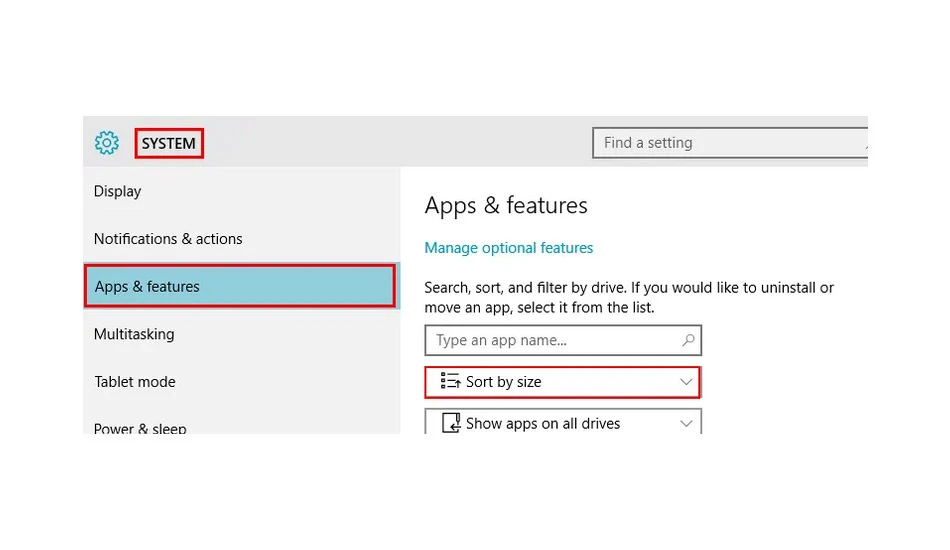Click the drive icon in drives filter
The image size is (950, 550).
(x=451, y=423)
